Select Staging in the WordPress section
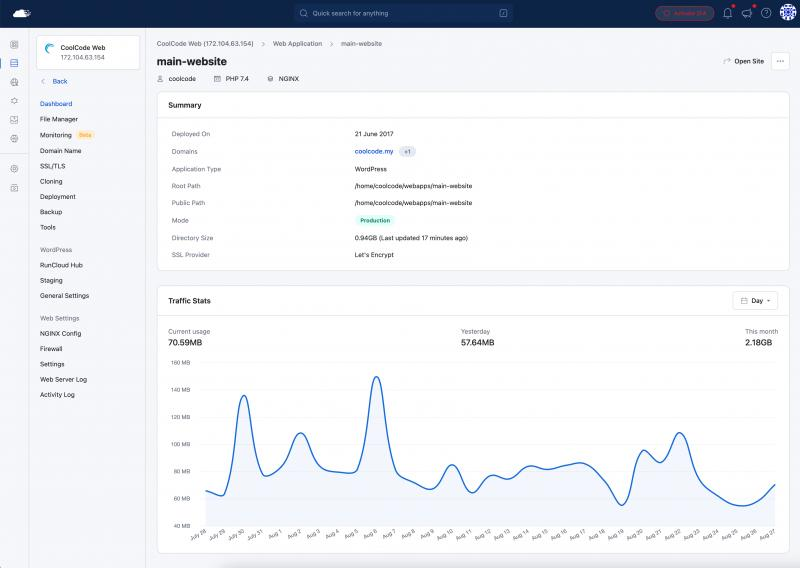The width and height of the screenshot is (800, 568). [x=51, y=280]
